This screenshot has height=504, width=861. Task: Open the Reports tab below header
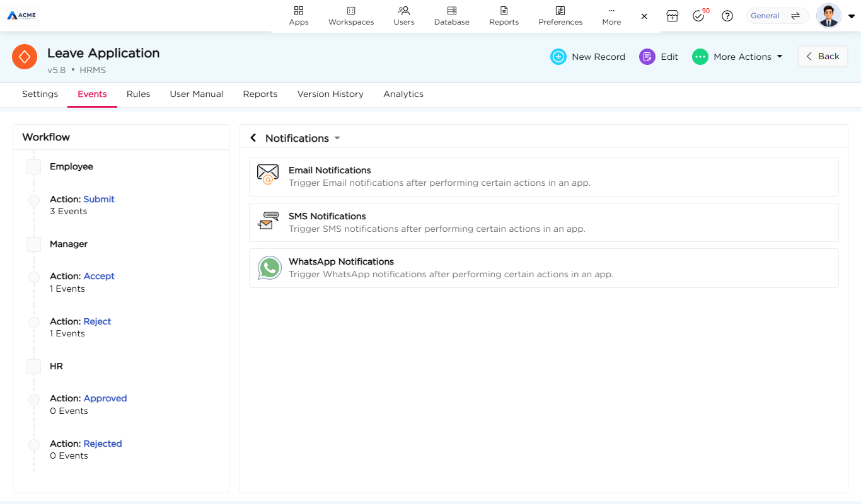(260, 94)
